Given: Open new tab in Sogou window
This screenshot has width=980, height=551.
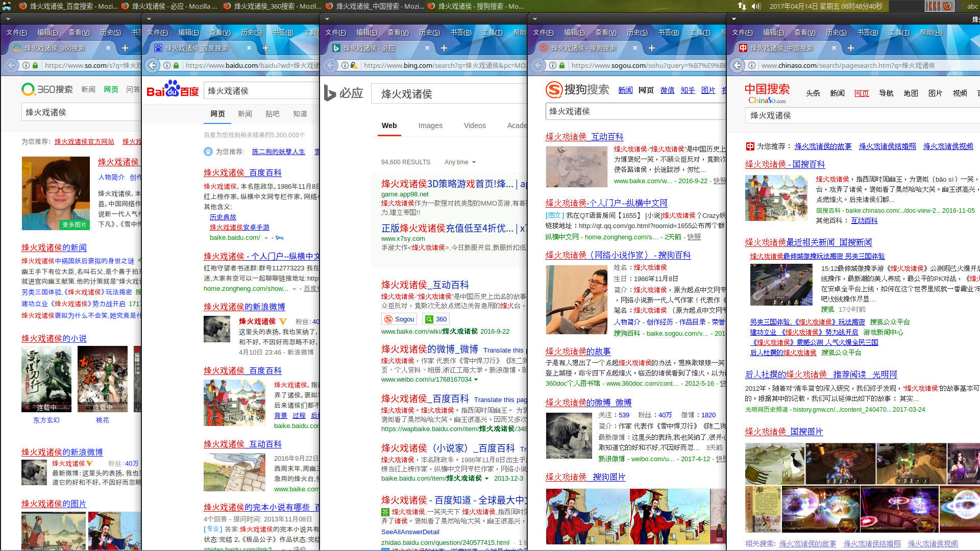Looking at the screenshot, I should pyautogui.click(x=652, y=48).
